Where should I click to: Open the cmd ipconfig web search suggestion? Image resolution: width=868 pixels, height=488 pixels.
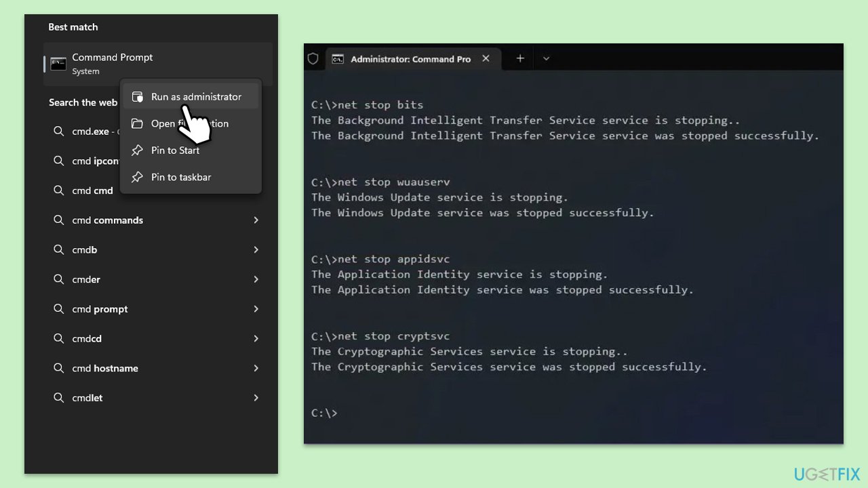(x=95, y=161)
